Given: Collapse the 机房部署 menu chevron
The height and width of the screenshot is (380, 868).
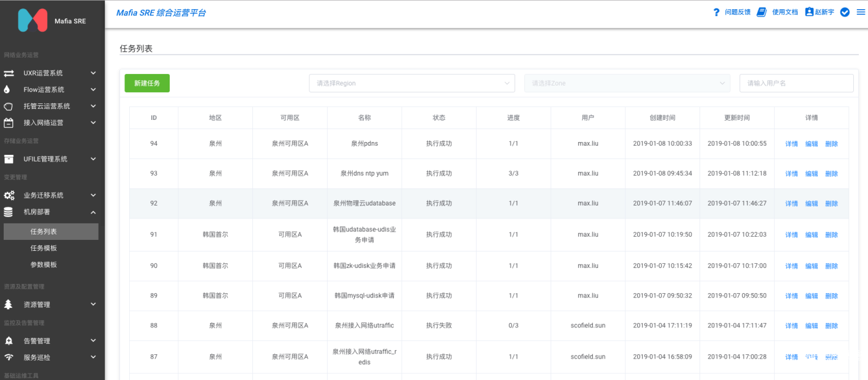Looking at the screenshot, I should [93, 212].
